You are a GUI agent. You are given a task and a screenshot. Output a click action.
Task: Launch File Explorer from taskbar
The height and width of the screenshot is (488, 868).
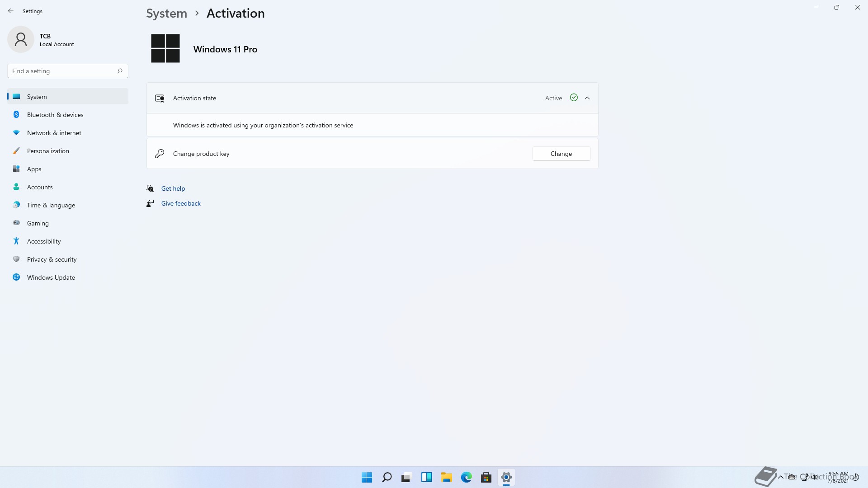(x=446, y=477)
